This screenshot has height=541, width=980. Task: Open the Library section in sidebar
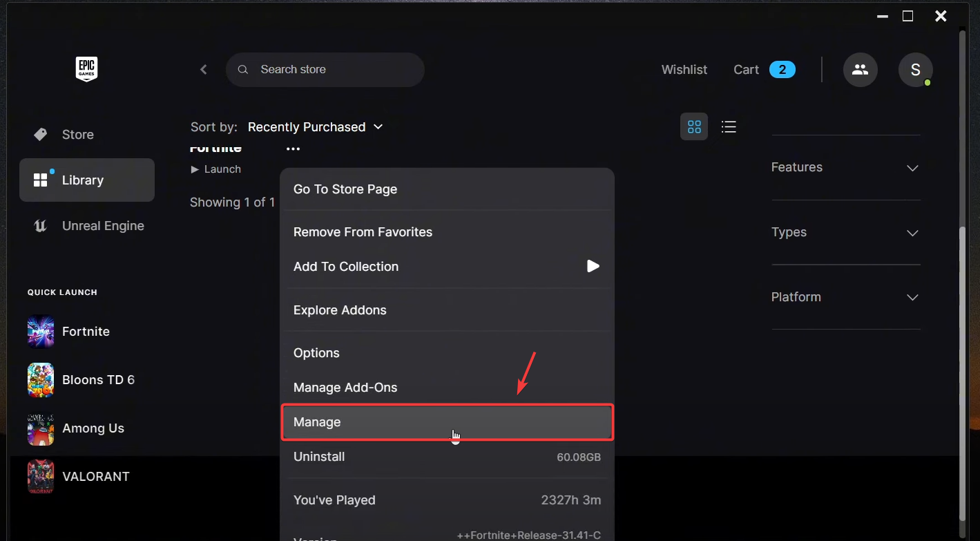click(87, 180)
